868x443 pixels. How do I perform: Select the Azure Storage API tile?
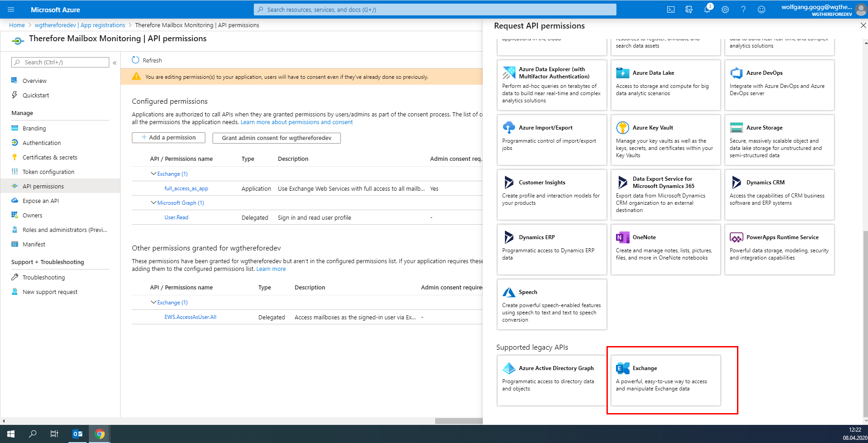pyautogui.click(x=779, y=140)
